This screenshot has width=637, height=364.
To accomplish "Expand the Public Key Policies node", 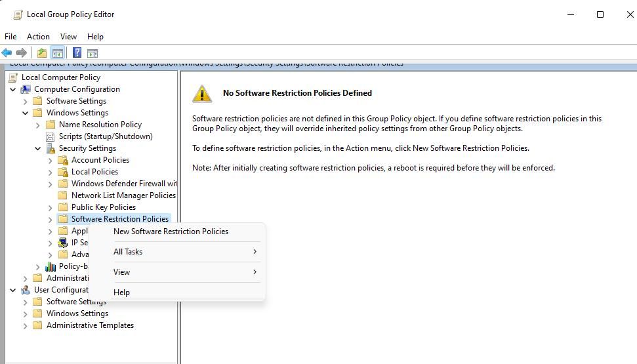I will coord(50,208).
